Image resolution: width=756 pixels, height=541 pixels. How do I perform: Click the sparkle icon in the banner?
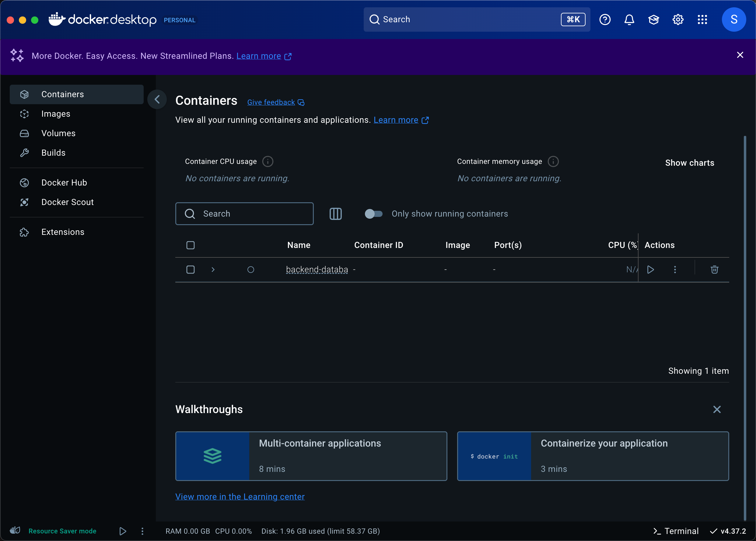[17, 55]
